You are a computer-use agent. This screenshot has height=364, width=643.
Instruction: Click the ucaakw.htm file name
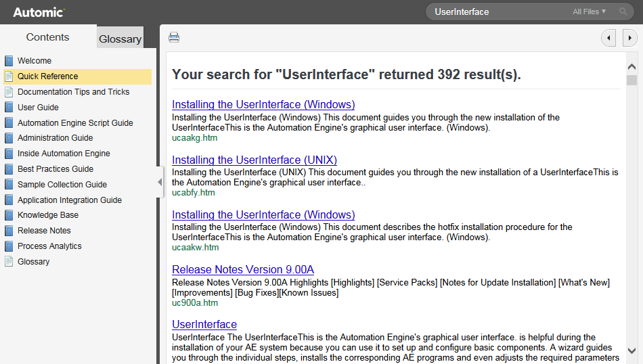195,248
